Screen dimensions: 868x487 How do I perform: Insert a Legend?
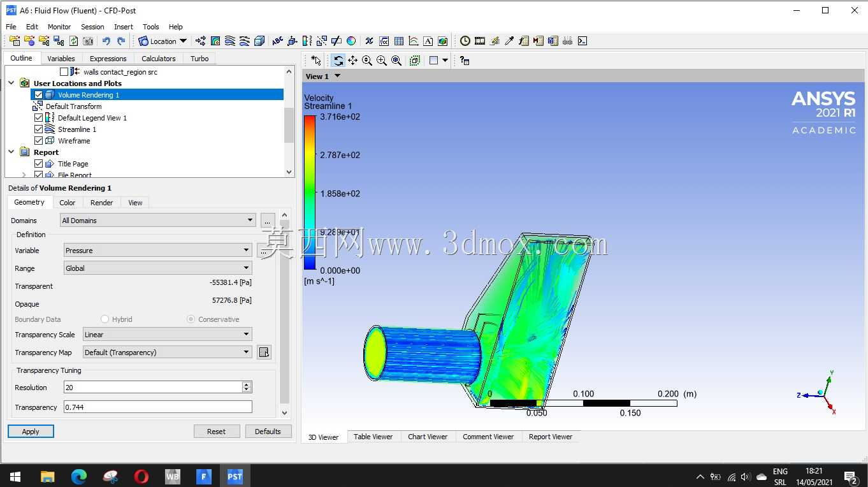tap(307, 41)
